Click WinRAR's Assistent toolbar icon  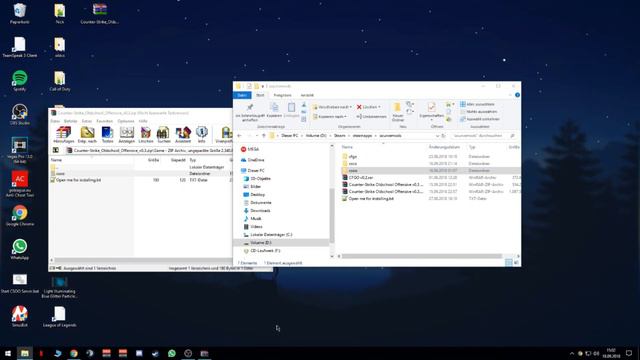click(x=183, y=134)
